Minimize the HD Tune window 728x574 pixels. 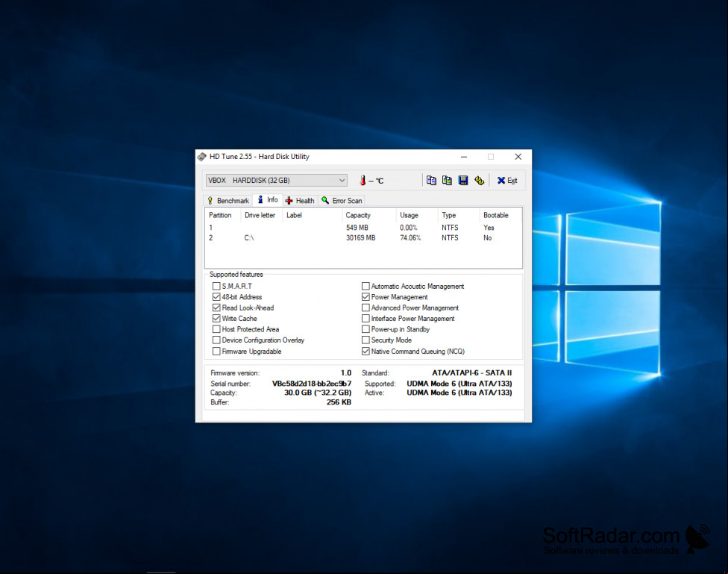464,157
